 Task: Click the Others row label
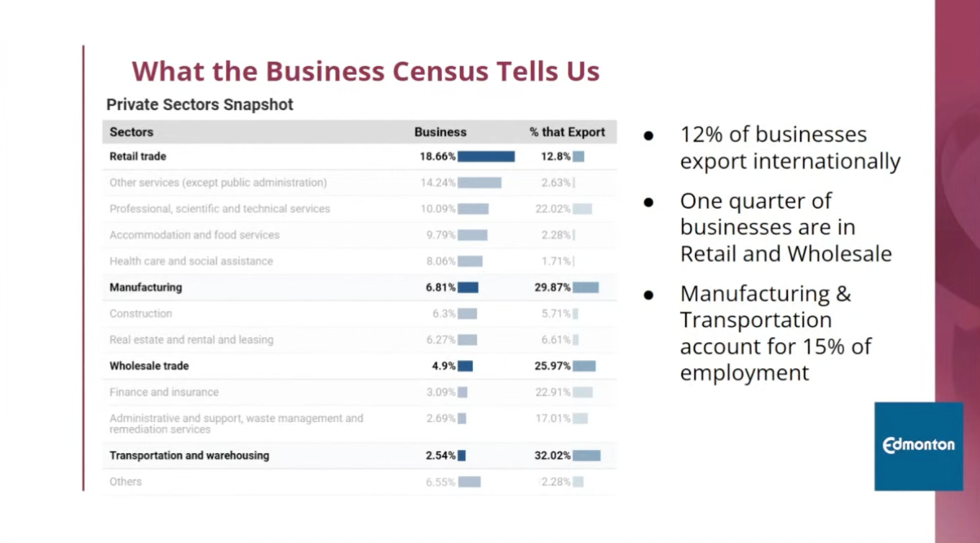126,482
